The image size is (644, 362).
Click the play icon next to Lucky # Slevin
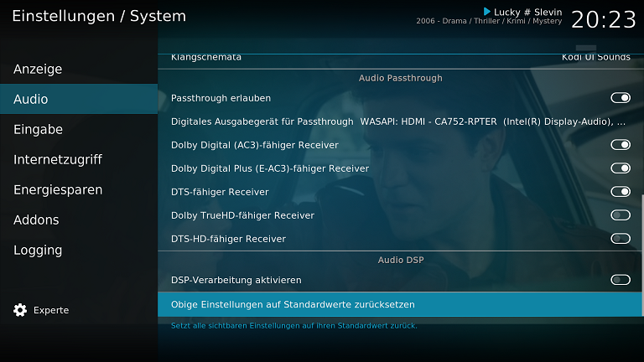pos(487,12)
